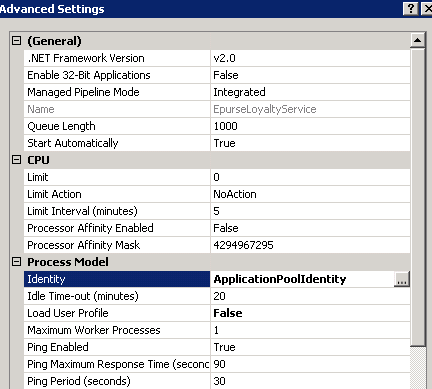Click the False value for 32-Bit Applications
The width and height of the screenshot is (432, 389).
310,75
